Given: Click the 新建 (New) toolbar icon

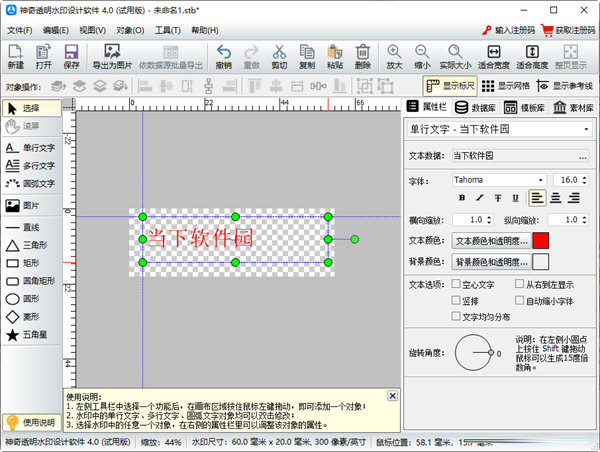Looking at the screenshot, I should pos(16,57).
